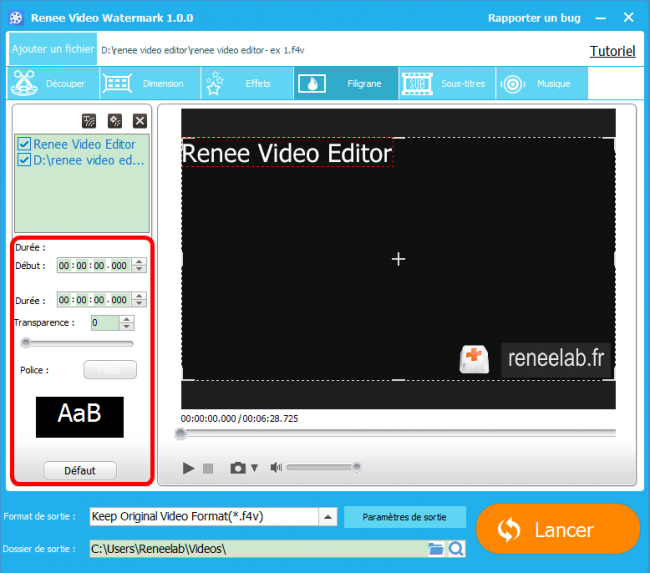Click the Transparence slider handle
The height and width of the screenshot is (573, 650).
[x=26, y=343]
